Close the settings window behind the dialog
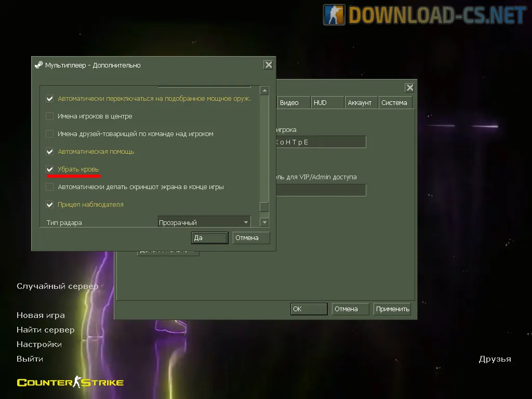Image resolution: width=532 pixels, height=399 pixels. (x=410, y=88)
